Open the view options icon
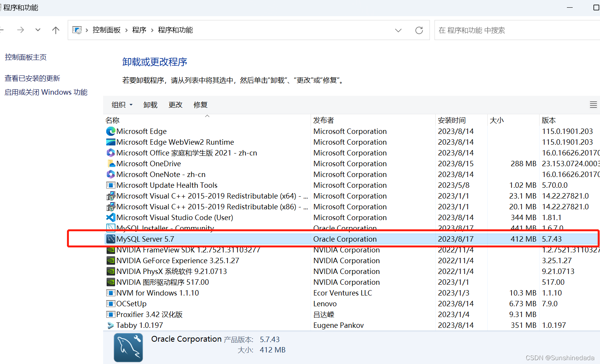This screenshot has width=600, height=364. click(x=593, y=105)
